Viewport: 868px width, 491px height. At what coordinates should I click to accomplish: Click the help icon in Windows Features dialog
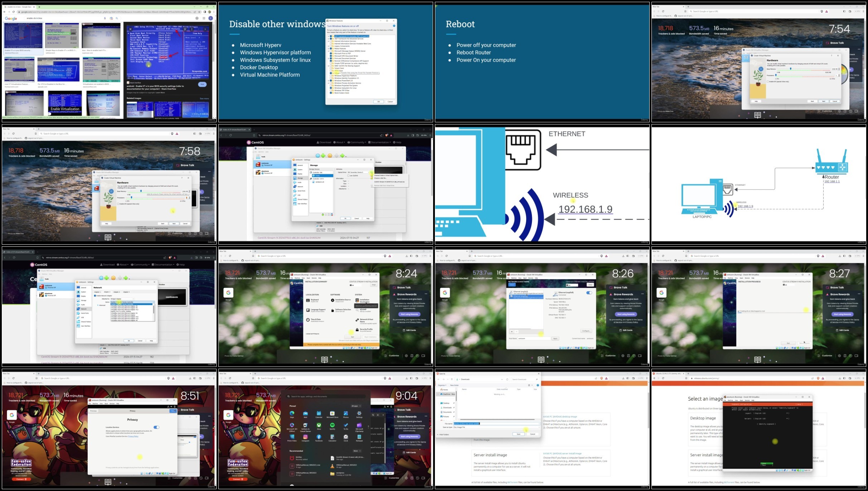[394, 26]
